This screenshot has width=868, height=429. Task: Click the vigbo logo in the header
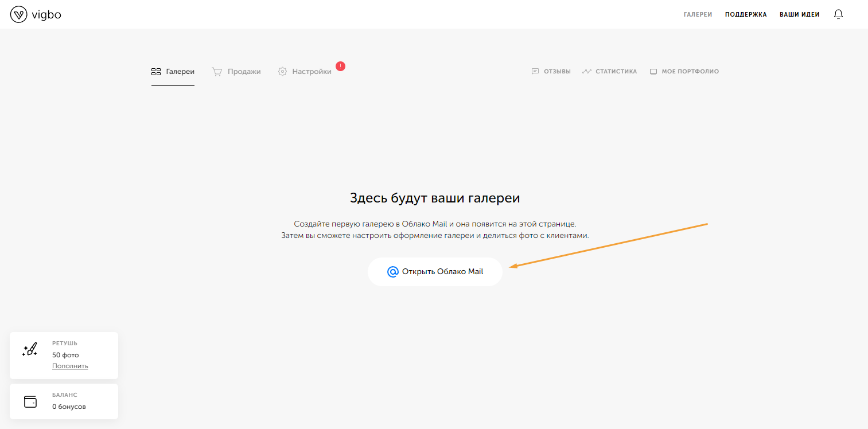pos(36,14)
